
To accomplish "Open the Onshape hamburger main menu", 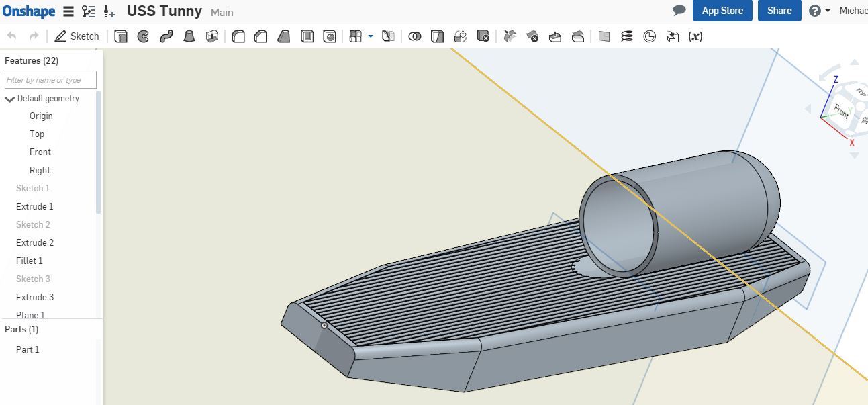I will pyautogui.click(x=68, y=11).
